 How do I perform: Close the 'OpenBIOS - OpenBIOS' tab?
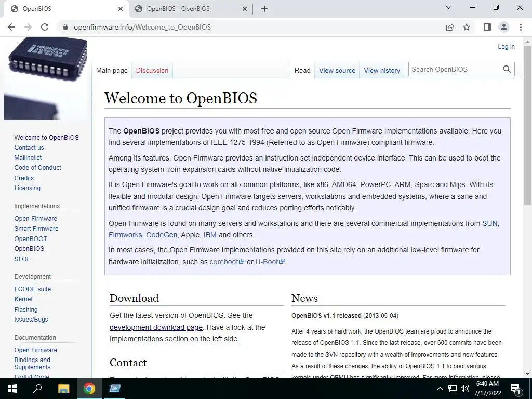245,9
